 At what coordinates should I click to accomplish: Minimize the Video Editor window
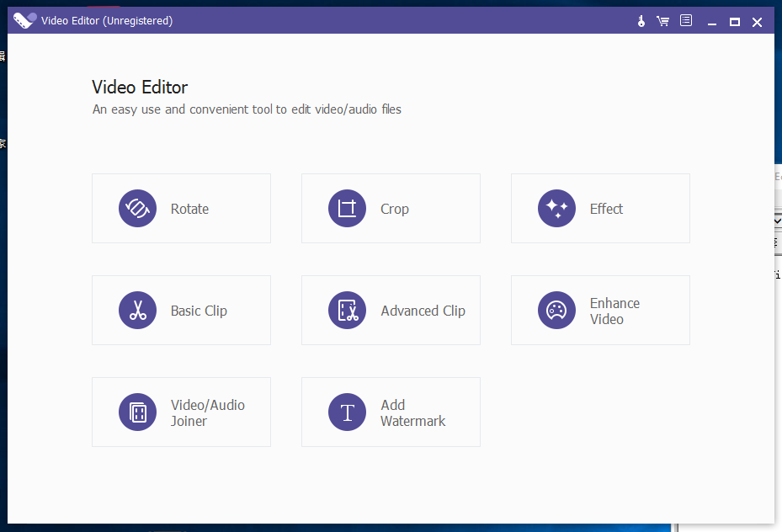[x=712, y=22]
